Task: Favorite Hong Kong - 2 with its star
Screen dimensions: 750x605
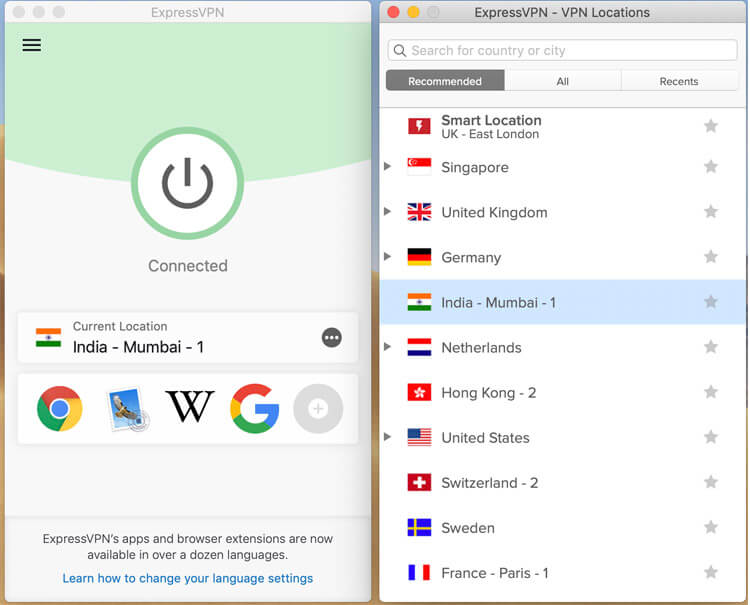Action: click(x=711, y=392)
